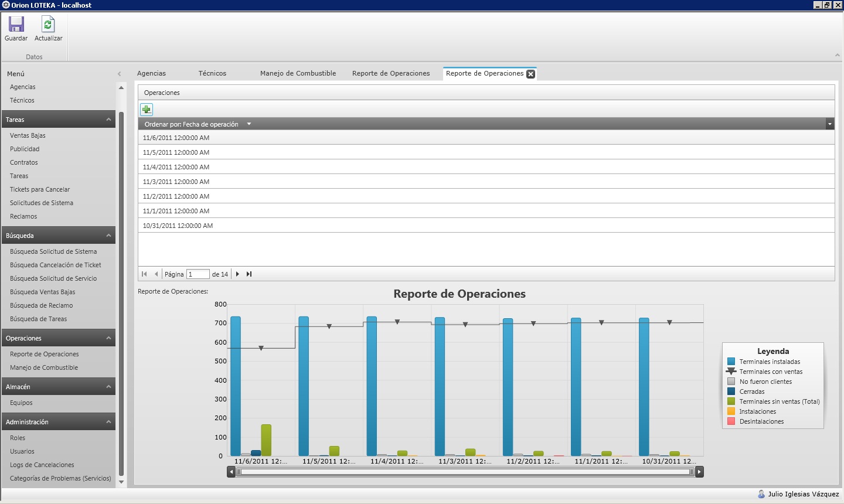Open Búsqueda Ventas Bajas

pyautogui.click(x=42, y=292)
